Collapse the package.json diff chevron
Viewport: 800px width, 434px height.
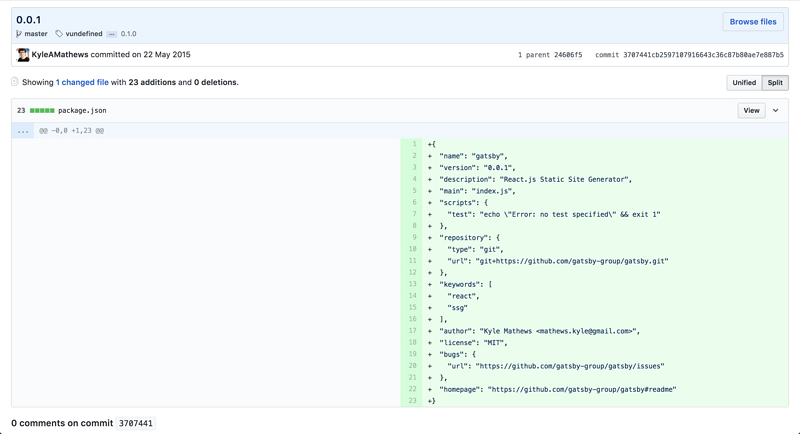[x=776, y=111]
